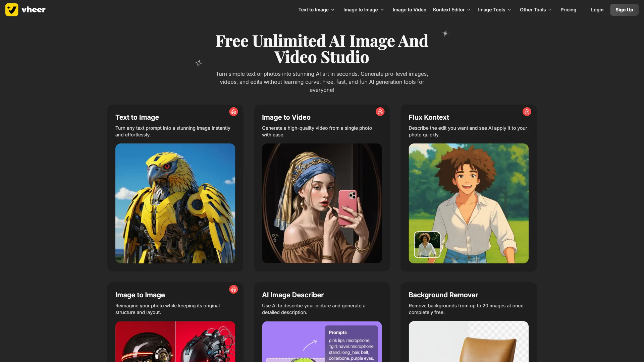The width and height of the screenshot is (644, 362).
Task: Open the Pricing page
Action: pyautogui.click(x=568, y=10)
